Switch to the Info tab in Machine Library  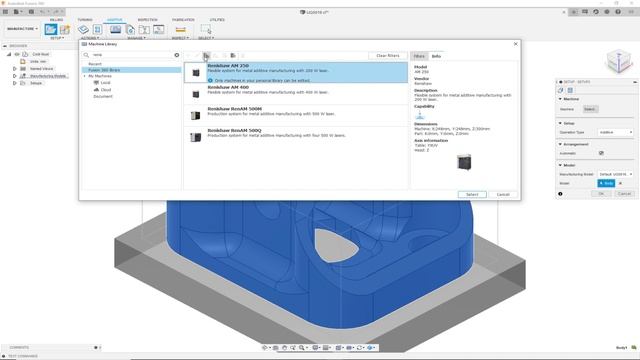pyautogui.click(x=436, y=56)
